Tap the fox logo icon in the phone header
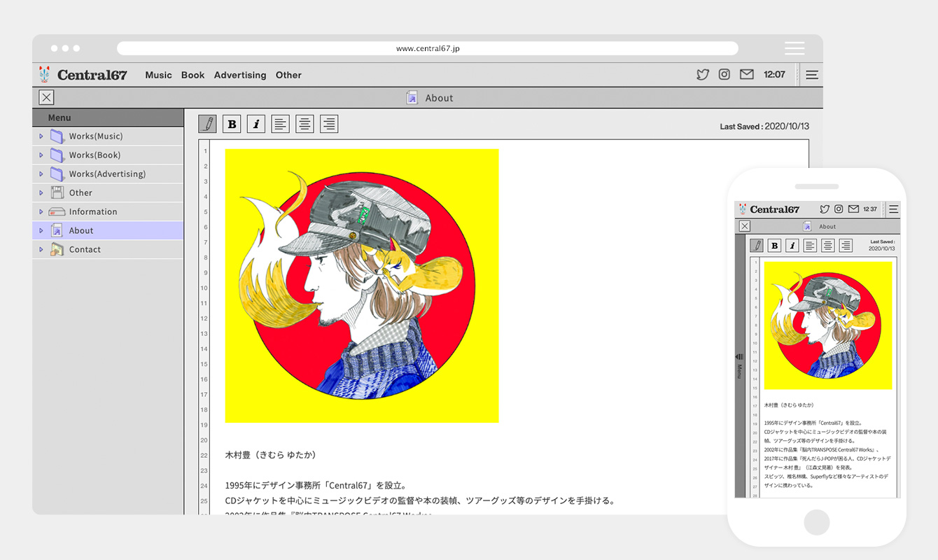 [x=743, y=209]
